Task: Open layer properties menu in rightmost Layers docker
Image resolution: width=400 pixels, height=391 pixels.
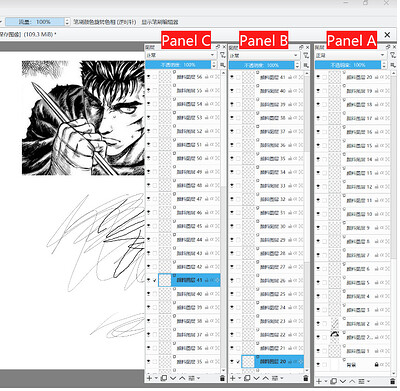Action: tap(361, 381)
